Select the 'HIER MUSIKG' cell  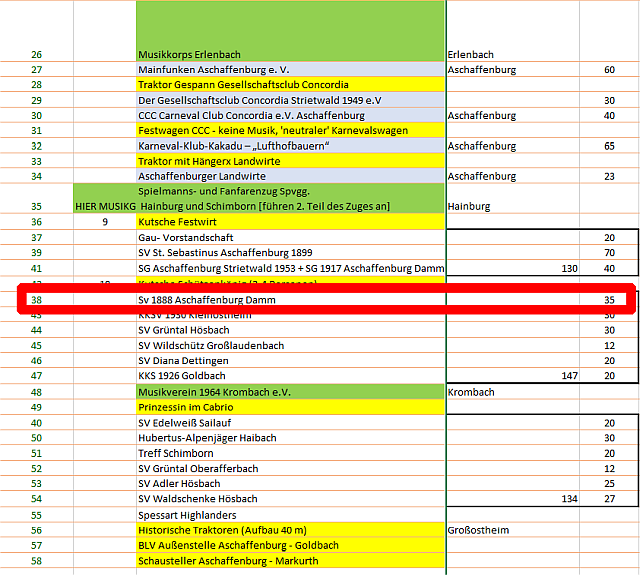point(105,198)
